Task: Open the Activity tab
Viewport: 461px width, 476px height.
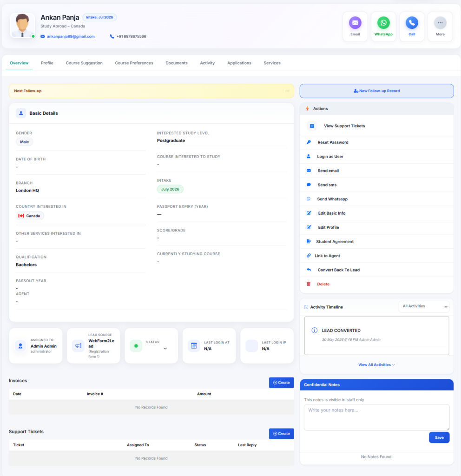Action: click(207, 63)
